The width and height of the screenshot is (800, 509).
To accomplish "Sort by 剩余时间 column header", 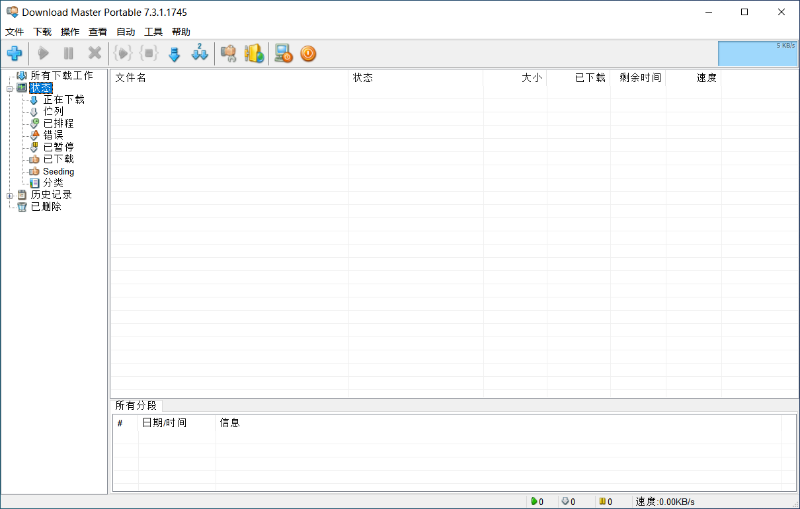I will (638, 78).
